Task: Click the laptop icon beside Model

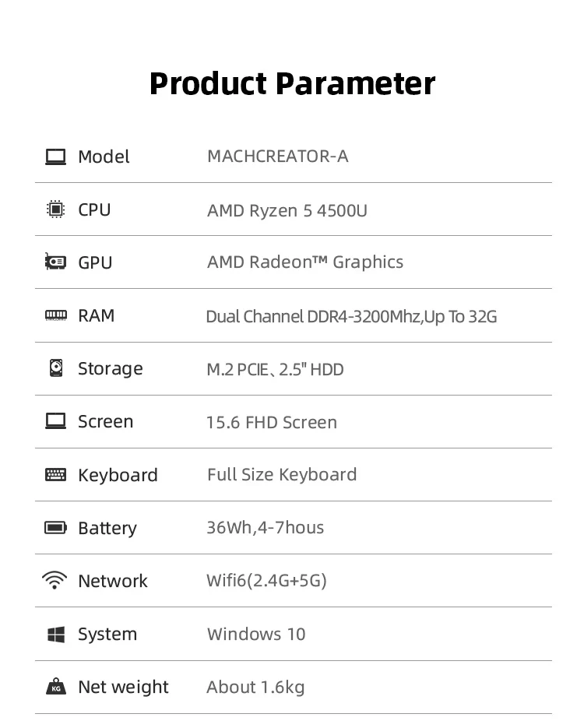Action: click(55, 157)
